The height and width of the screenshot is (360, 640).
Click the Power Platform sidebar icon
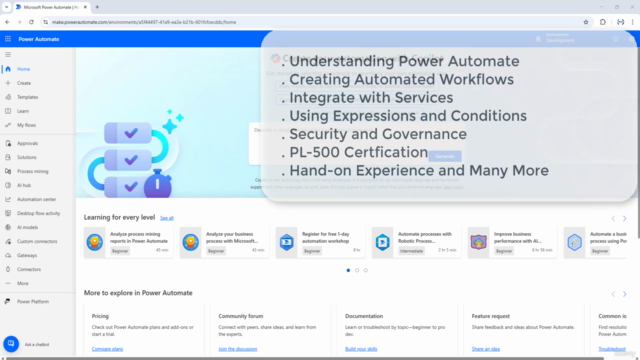coord(8,301)
